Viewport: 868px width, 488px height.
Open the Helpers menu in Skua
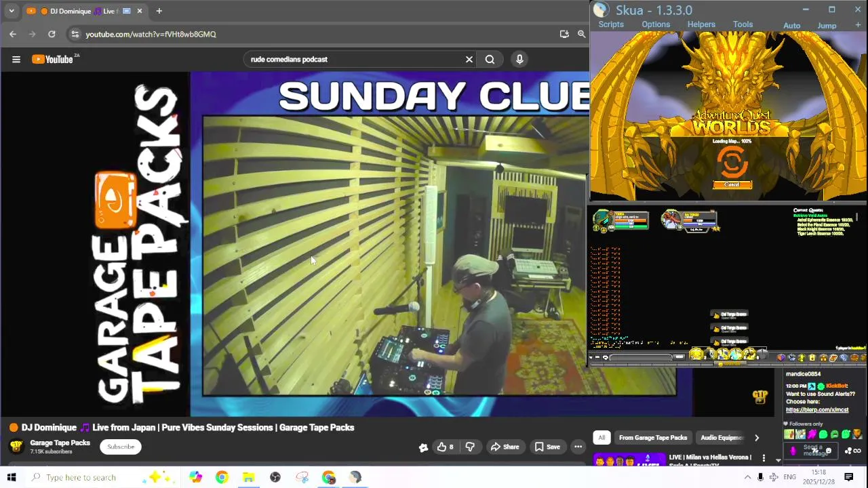701,24
